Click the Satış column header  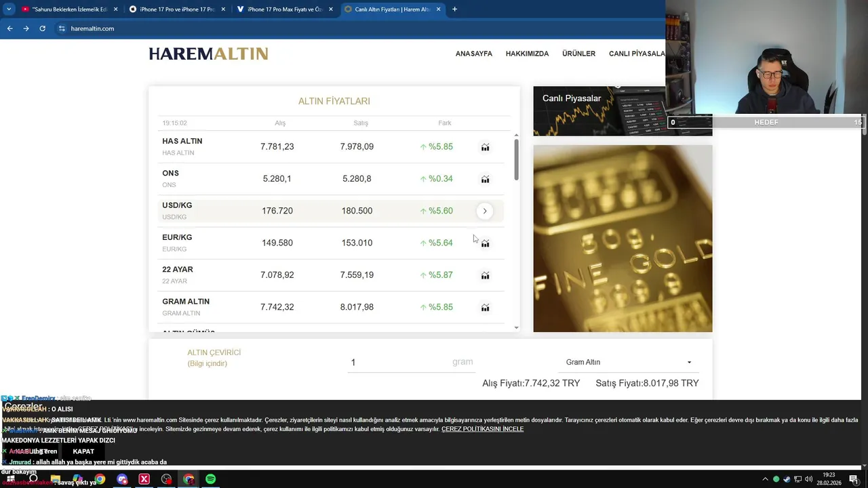(360, 123)
